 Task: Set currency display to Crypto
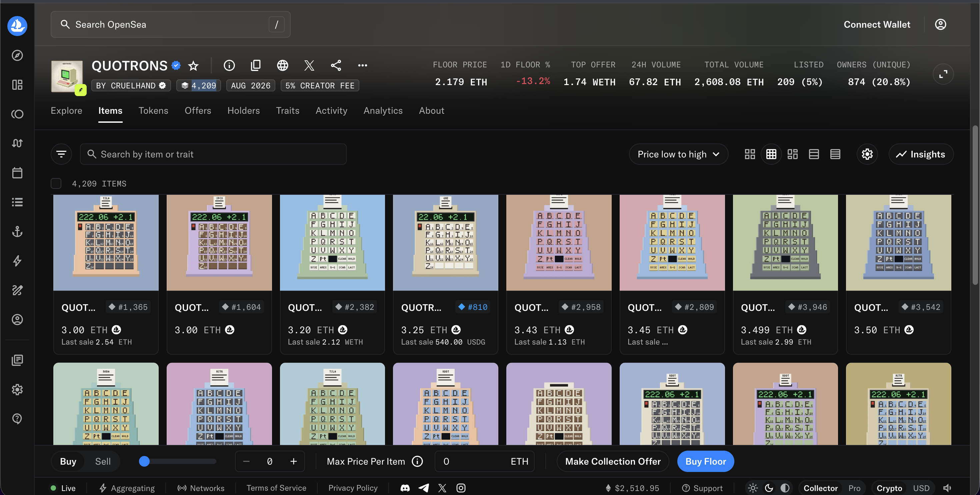tap(889, 488)
